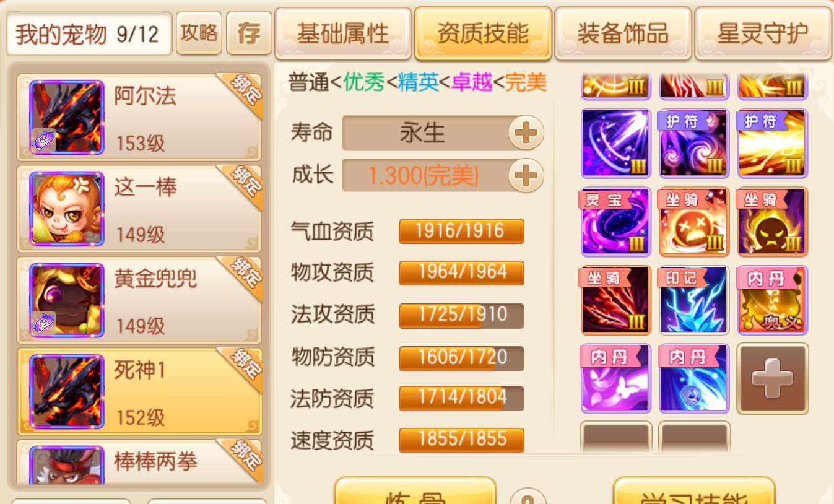834x504 pixels.
Task: Tap the 内丹 奥义 golden skill icon
Action: coord(773,300)
